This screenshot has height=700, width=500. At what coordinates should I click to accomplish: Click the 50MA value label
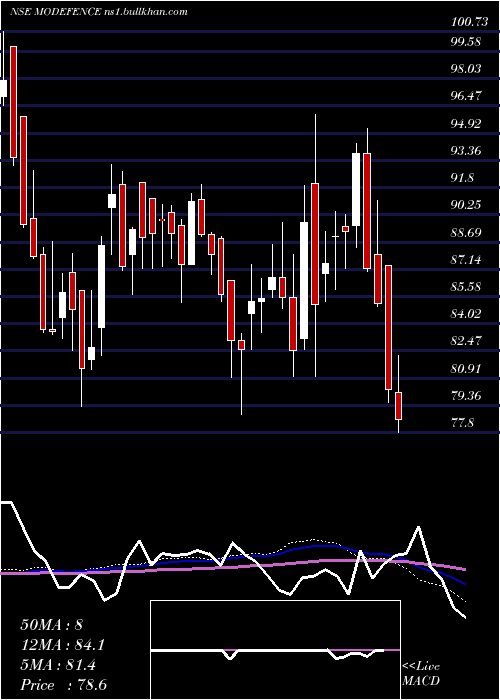52,625
